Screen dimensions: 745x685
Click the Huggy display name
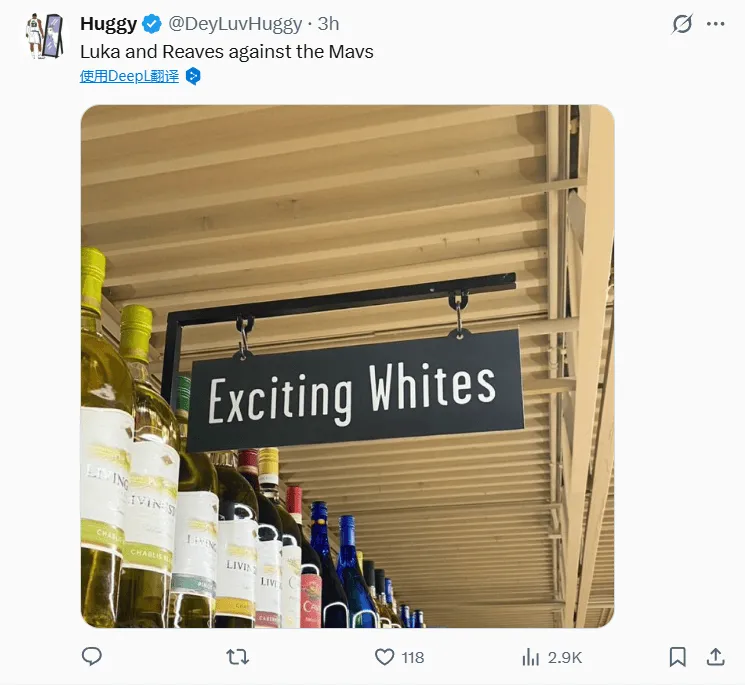[108, 24]
